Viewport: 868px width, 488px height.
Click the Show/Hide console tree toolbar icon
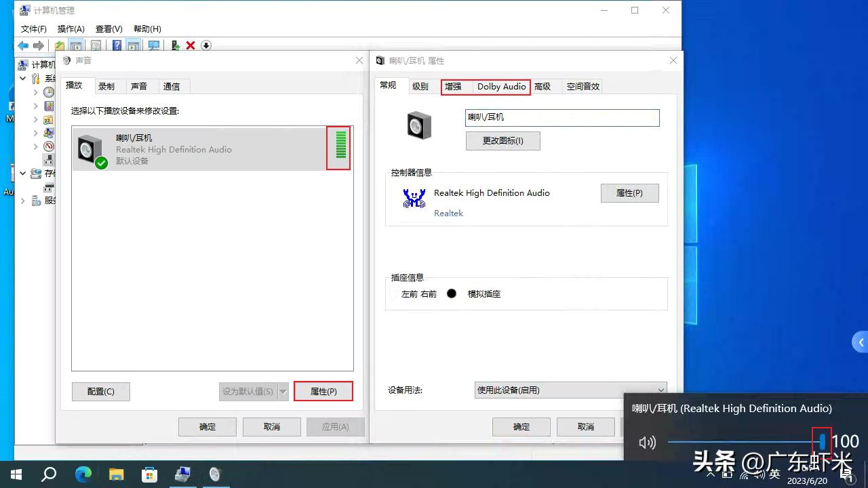tap(75, 45)
